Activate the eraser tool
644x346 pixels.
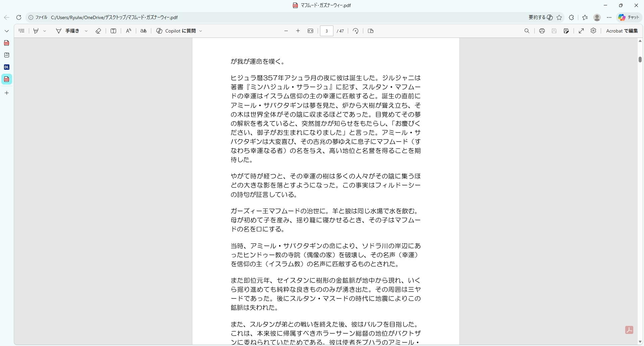[x=98, y=31]
